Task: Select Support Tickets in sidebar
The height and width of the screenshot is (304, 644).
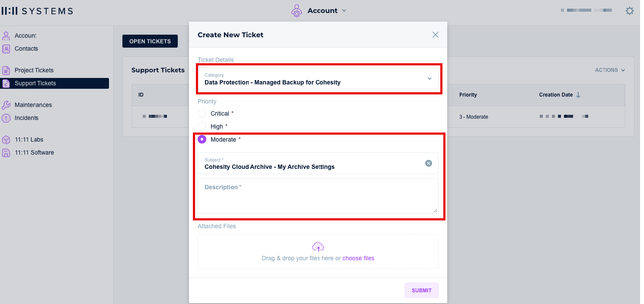Action: pyautogui.click(x=54, y=83)
